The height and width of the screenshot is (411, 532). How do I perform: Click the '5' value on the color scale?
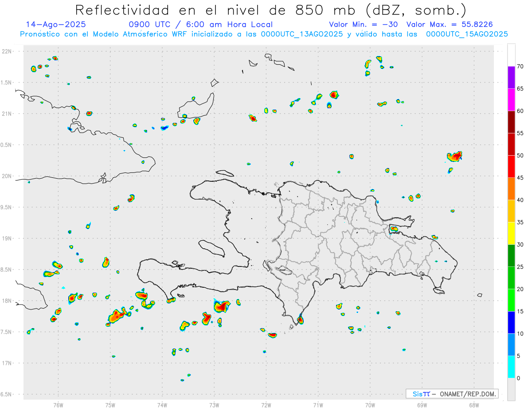518,356
